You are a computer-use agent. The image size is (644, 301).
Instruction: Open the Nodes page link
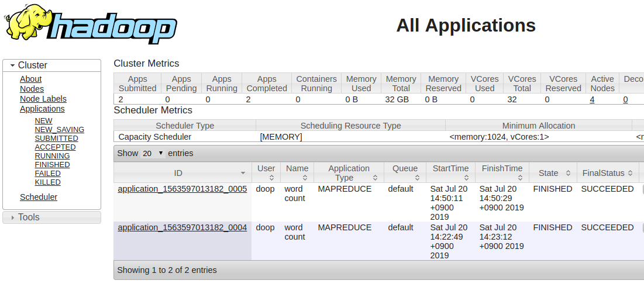32,89
